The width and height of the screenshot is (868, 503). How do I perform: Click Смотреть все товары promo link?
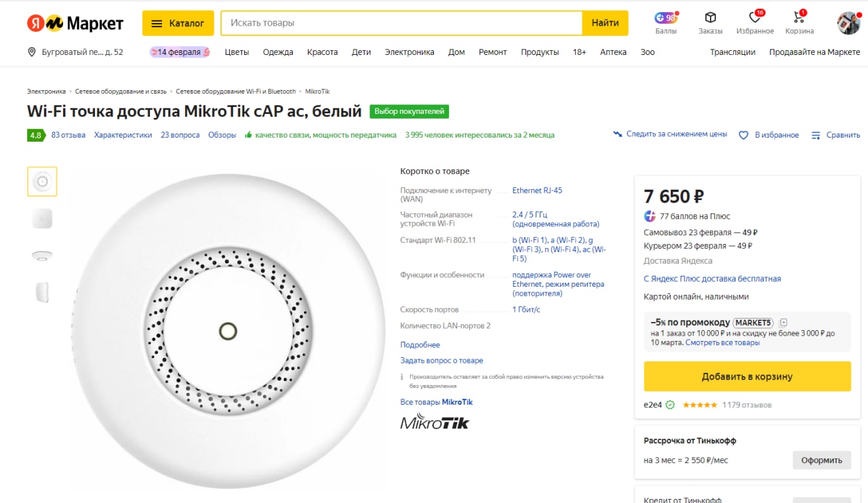click(x=723, y=342)
